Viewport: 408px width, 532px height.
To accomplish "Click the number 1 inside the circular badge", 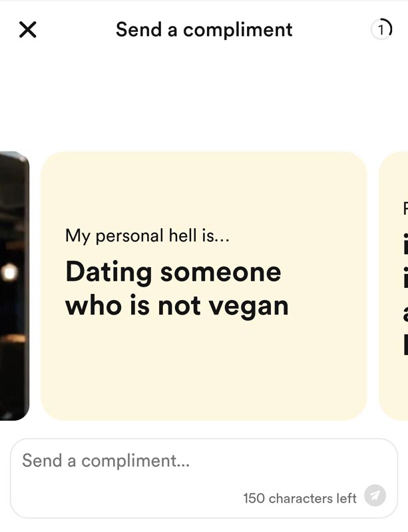I will click(x=381, y=30).
